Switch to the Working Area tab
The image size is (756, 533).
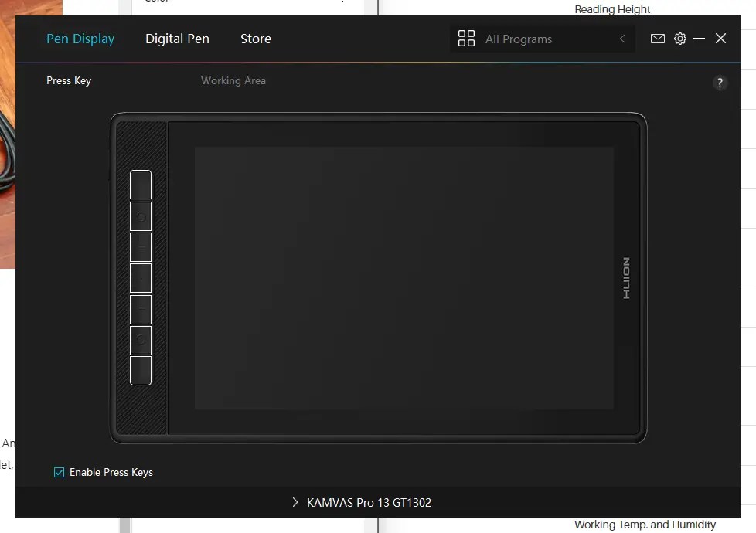(233, 80)
